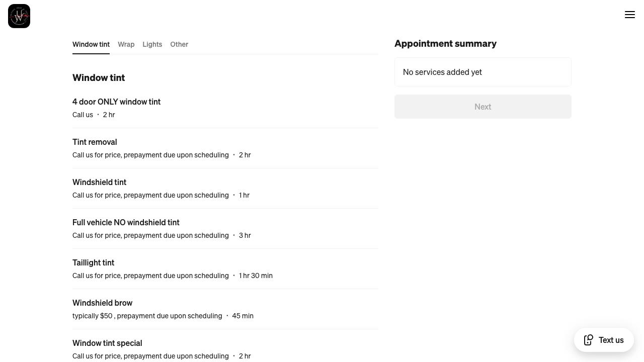The width and height of the screenshot is (644, 362).
Task: Click the Appointment summary heading
Action: (x=445, y=44)
